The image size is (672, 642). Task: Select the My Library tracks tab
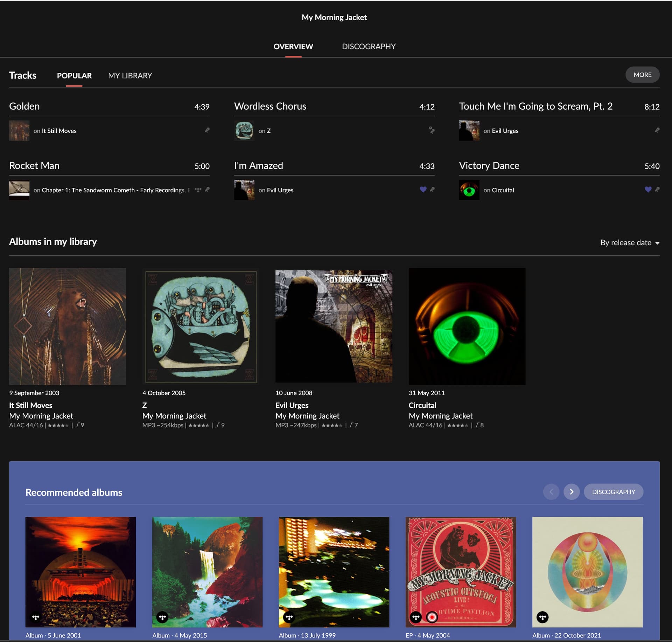[x=130, y=76]
